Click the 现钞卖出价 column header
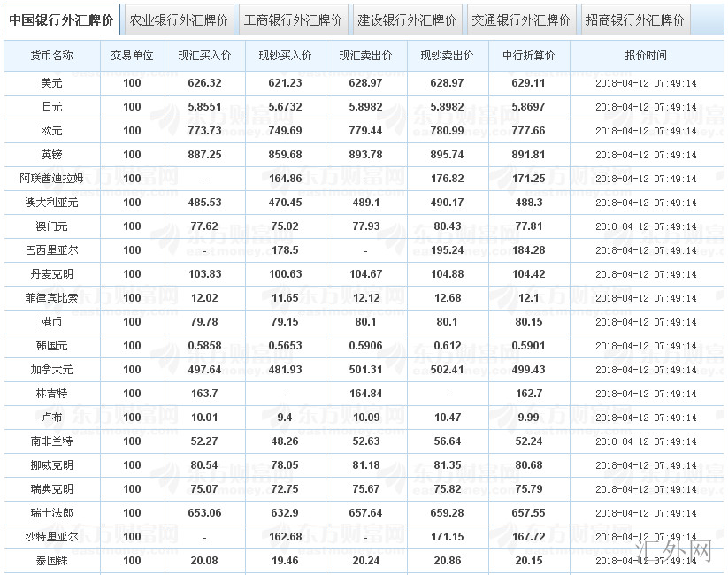This screenshot has width=728, height=575. click(x=448, y=56)
